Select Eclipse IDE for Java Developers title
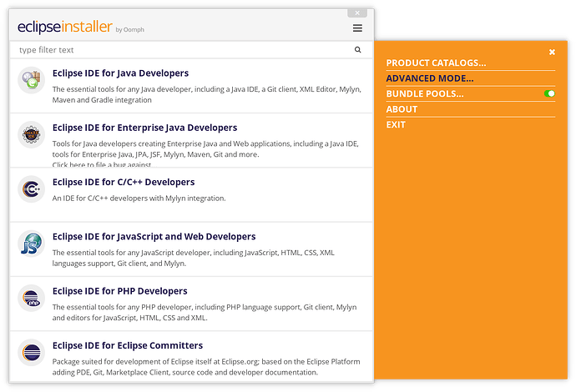Viewport: 576px width, 392px height. coord(120,73)
